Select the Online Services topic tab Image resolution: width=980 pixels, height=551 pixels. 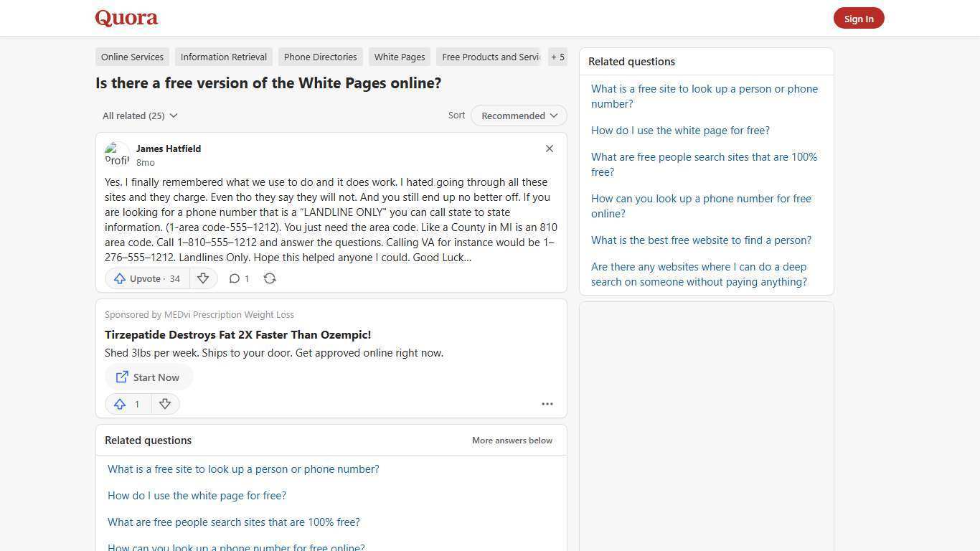click(x=132, y=57)
